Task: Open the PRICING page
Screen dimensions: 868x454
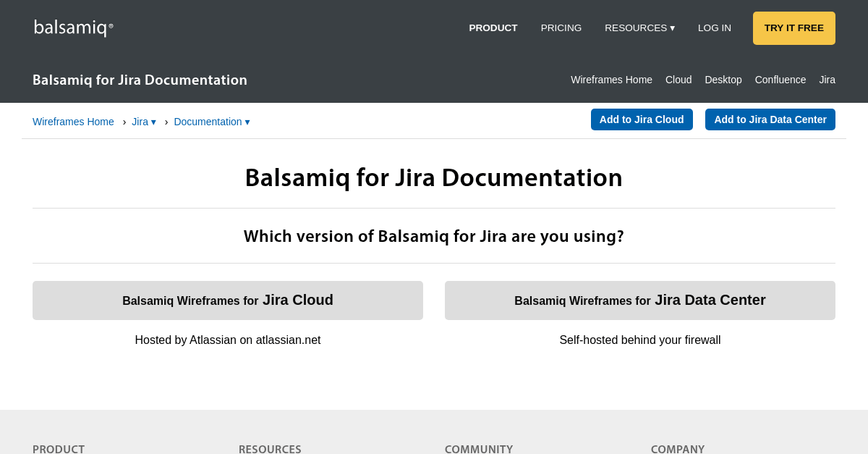Action: click(x=561, y=28)
